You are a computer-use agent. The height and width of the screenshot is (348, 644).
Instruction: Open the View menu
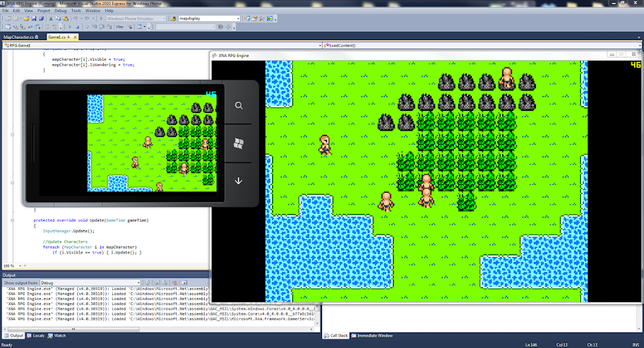coord(29,11)
